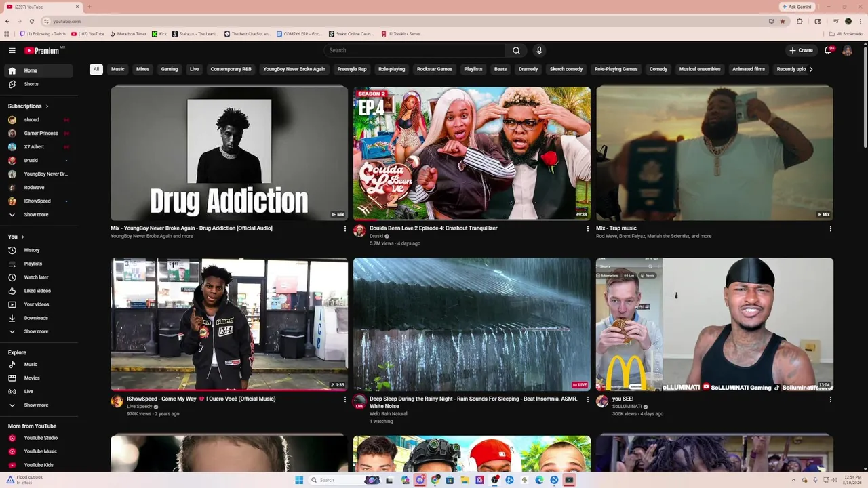The height and width of the screenshot is (488, 868).
Task: Open Playlists in the sidebar
Action: [38, 264]
